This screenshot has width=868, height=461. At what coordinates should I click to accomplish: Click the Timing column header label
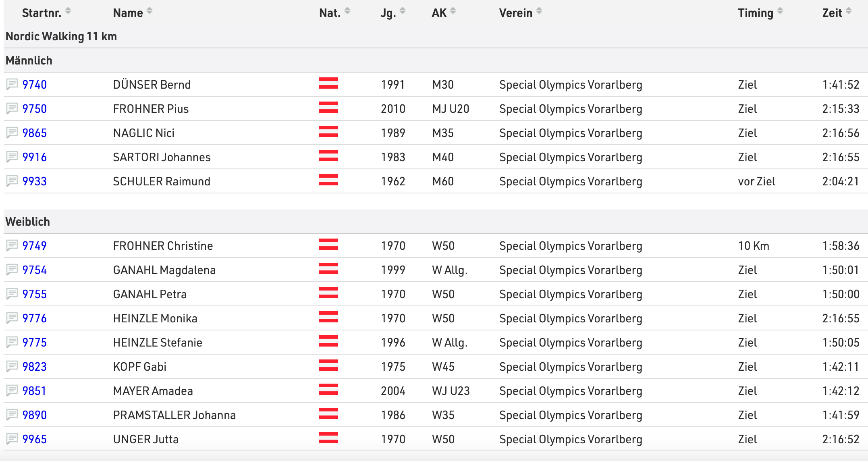[756, 13]
